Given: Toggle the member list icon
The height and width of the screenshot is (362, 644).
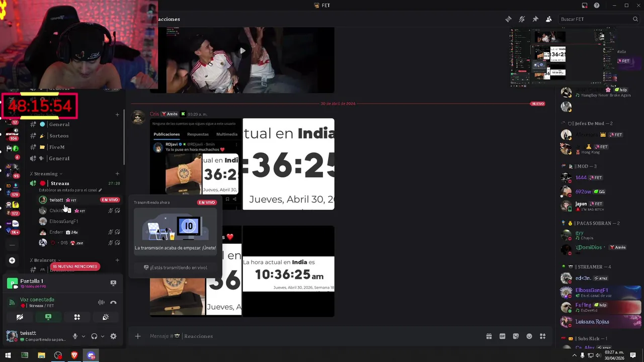Looking at the screenshot, I should tap(549, 19).
